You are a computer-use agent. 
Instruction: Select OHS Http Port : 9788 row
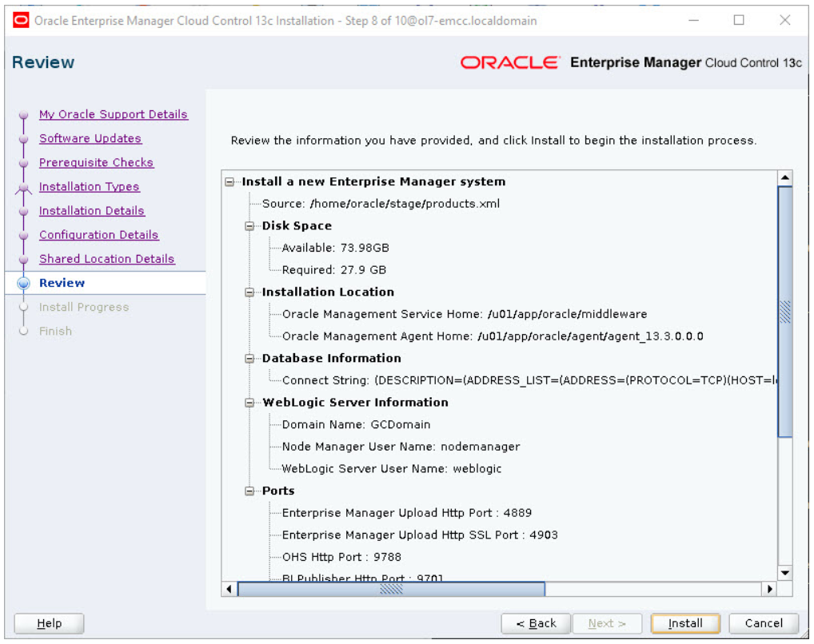point(341,557)
